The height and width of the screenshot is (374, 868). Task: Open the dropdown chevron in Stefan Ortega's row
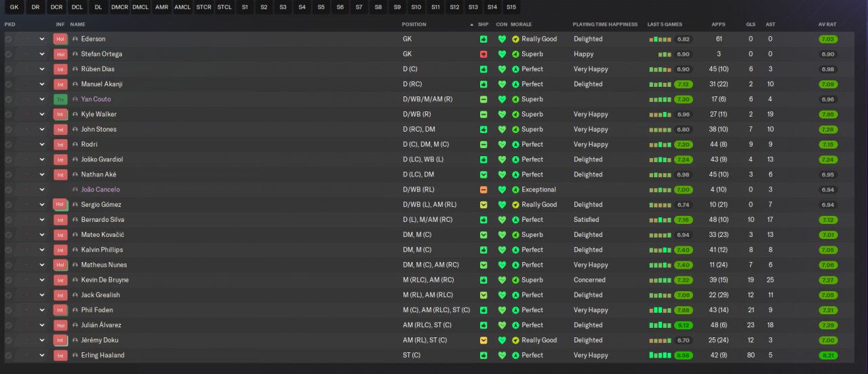(x=42, y=54)
